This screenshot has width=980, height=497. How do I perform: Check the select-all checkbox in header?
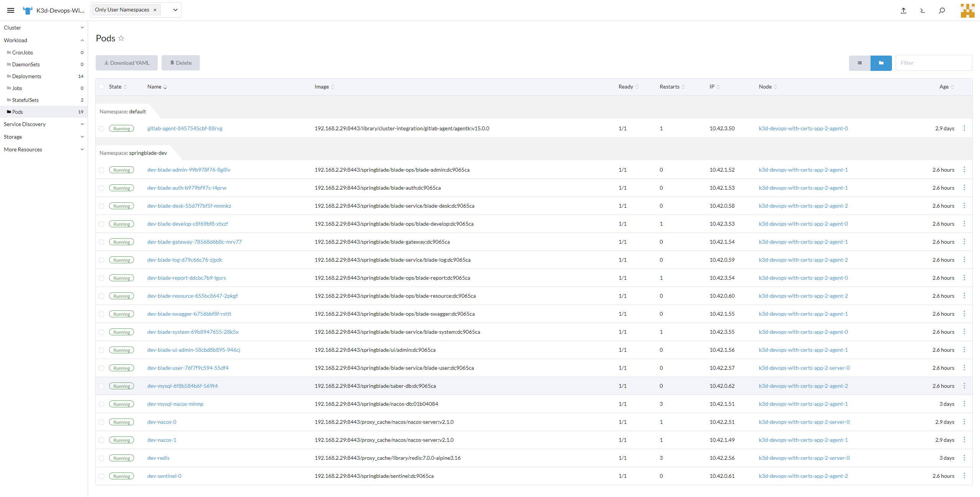pyautogui.click(x=101, y=87)
